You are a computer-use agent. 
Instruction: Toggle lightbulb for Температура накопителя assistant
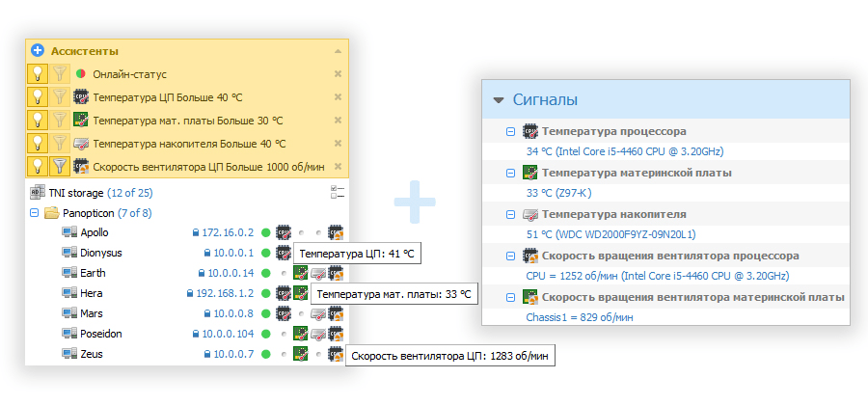pyautogui.click(x=37, y=143)
